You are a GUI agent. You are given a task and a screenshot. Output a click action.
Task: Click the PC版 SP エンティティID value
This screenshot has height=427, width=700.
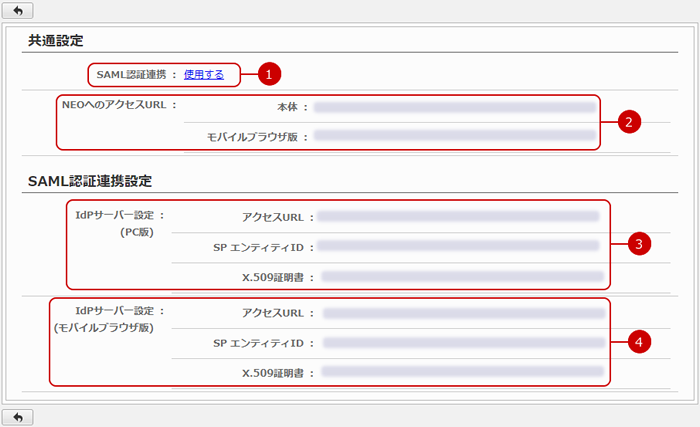(x=459, y=245)
